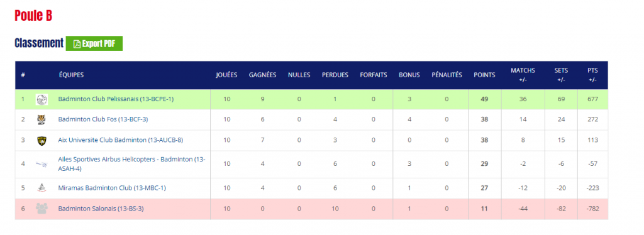Click the Airbus Helicopters team logo
This screenshot has width=644, height=235.
point(42,164)
